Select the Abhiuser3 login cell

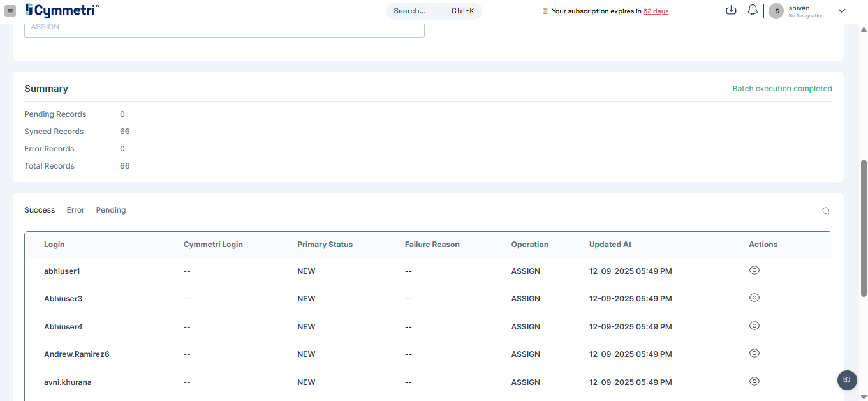coord(63,299)
